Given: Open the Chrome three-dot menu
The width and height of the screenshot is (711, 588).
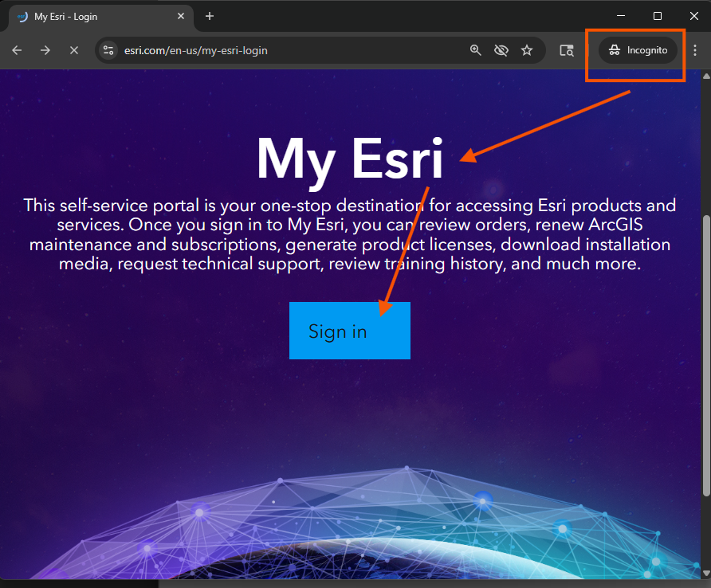Looking at the screenshot, I should click(695, 50).
